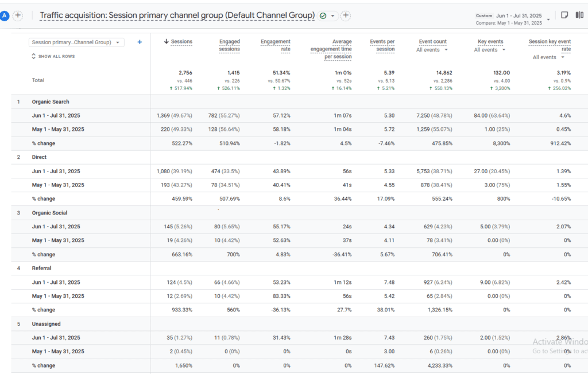Image resolution: width=588 pixels, height=374 pixels.
Task: Click the add comparison plus icon
Action: (x=345, y=15)
